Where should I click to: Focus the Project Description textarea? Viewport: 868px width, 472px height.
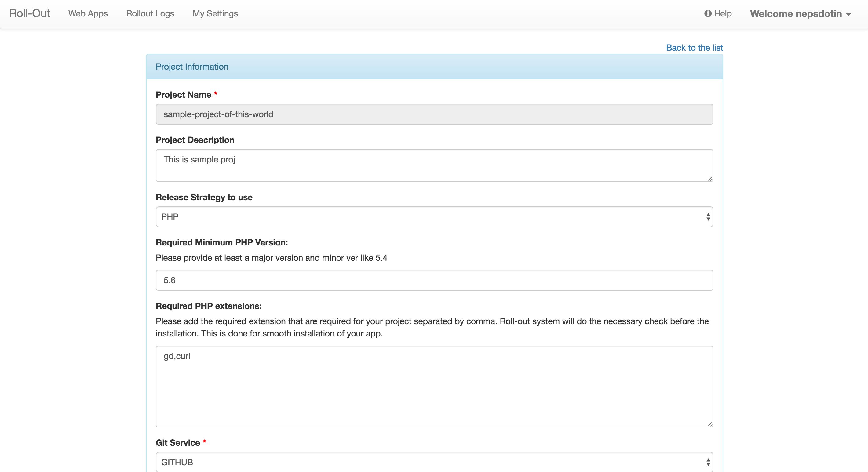tap(434, 165)
